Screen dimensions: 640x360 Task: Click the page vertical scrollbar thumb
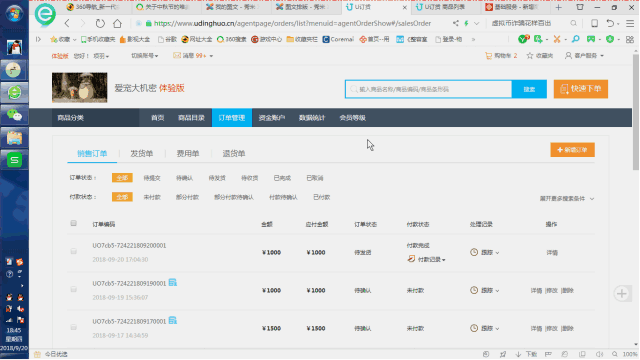pyautogui.click(x=636, y=112)
